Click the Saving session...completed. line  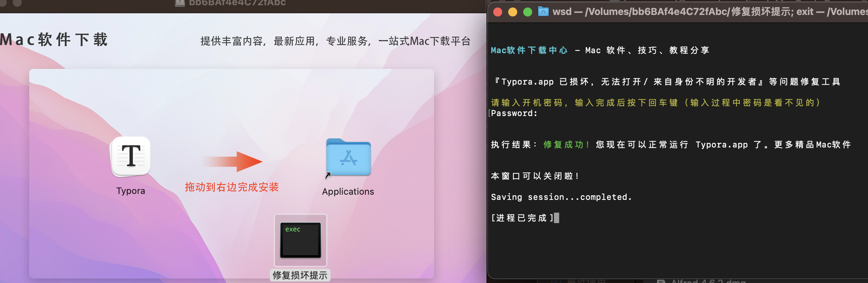pyautogui.click(x=561, y=197)
